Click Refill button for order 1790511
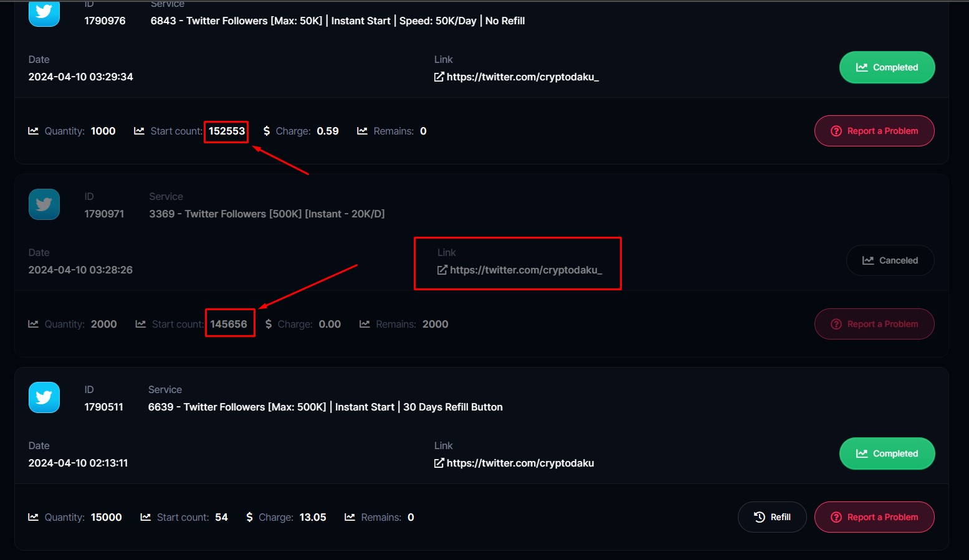The width and height of the screenshot is (969, 560). coord(772,517)
